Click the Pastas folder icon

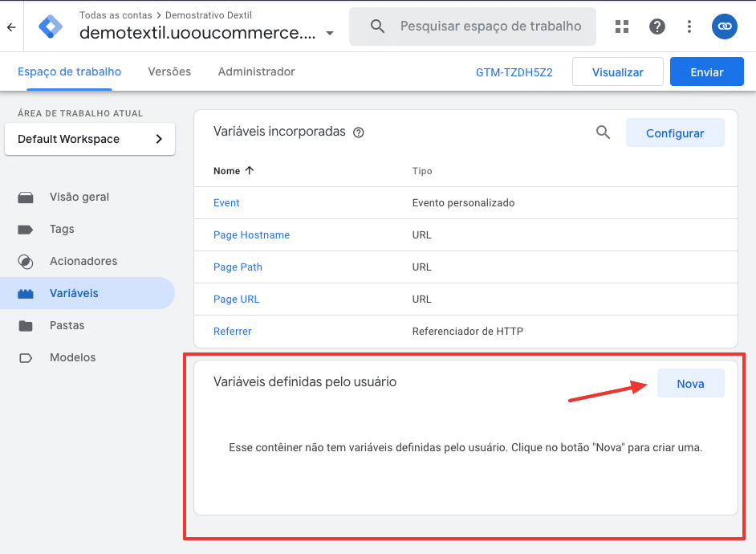(x=26, y=326)
